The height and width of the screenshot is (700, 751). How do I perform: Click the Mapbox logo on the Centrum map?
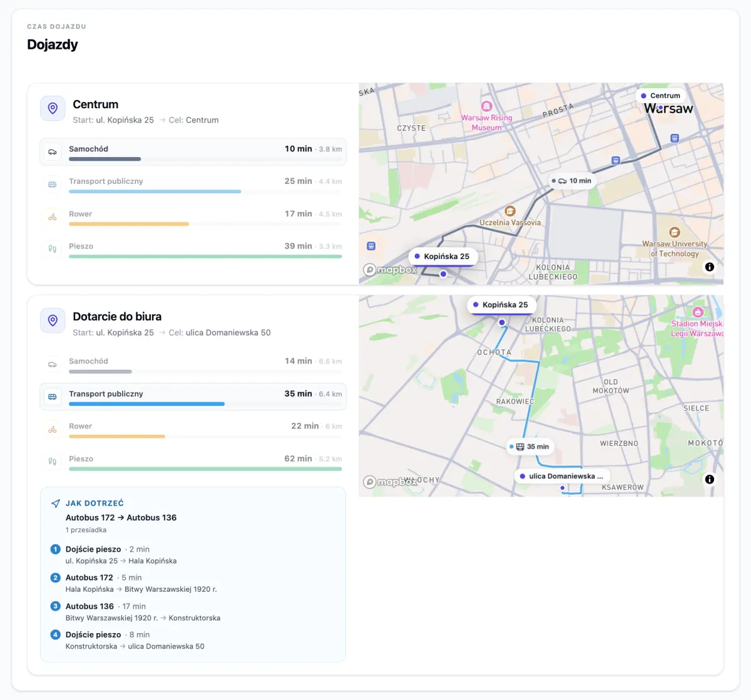tap(390, 270)
